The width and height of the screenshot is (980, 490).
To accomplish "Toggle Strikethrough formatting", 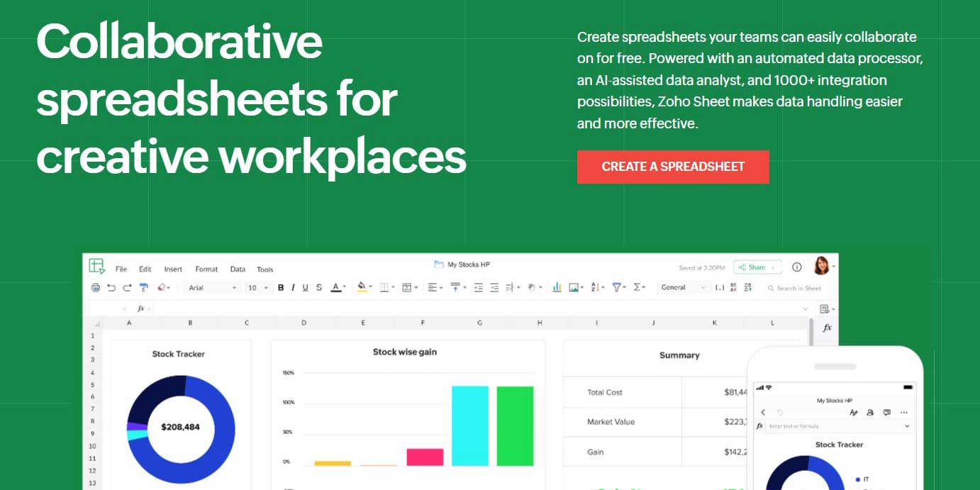I will pos(319,288).
